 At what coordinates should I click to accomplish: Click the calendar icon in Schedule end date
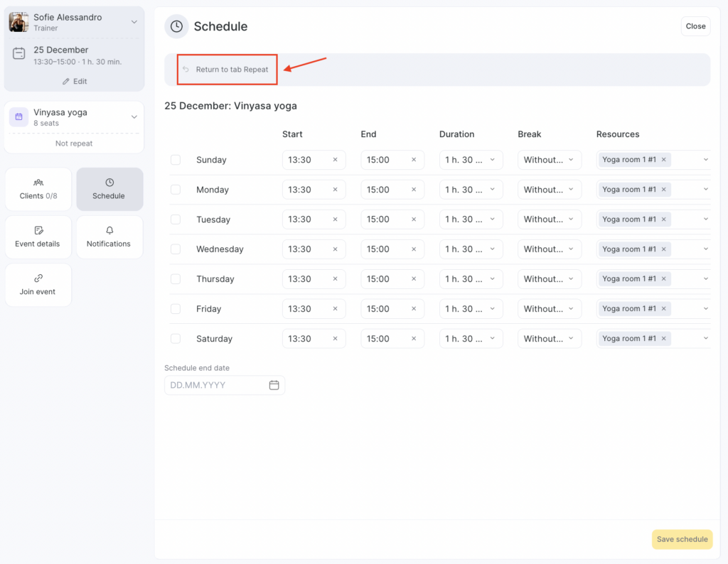point(274,385)
